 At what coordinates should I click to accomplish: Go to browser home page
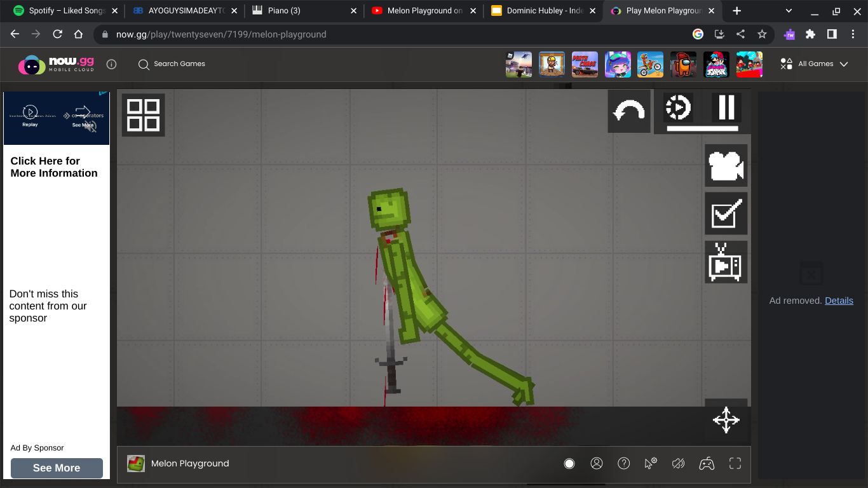click(78, 34)
